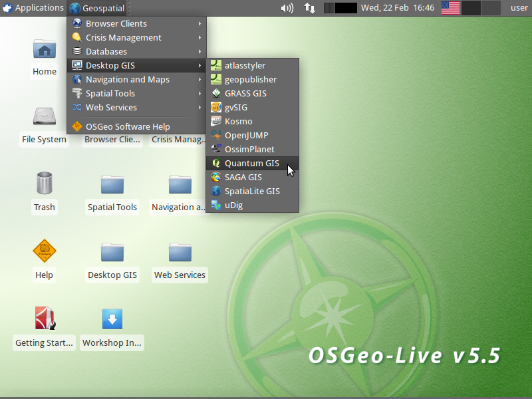
Task: Select Databases menu entry
Action: pos(137,51)
